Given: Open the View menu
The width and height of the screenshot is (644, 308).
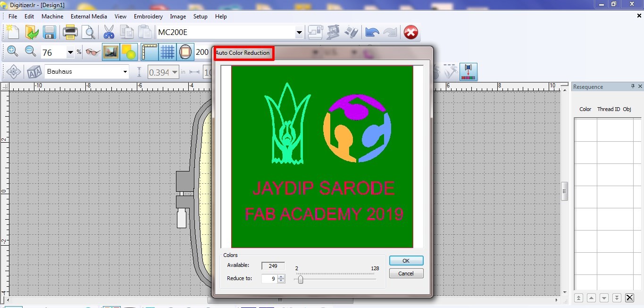Looking at the screenshot, I should coord(120,16).
